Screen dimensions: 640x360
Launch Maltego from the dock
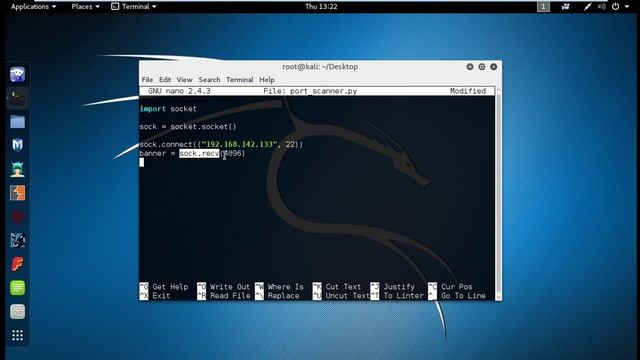coord(18,217)
